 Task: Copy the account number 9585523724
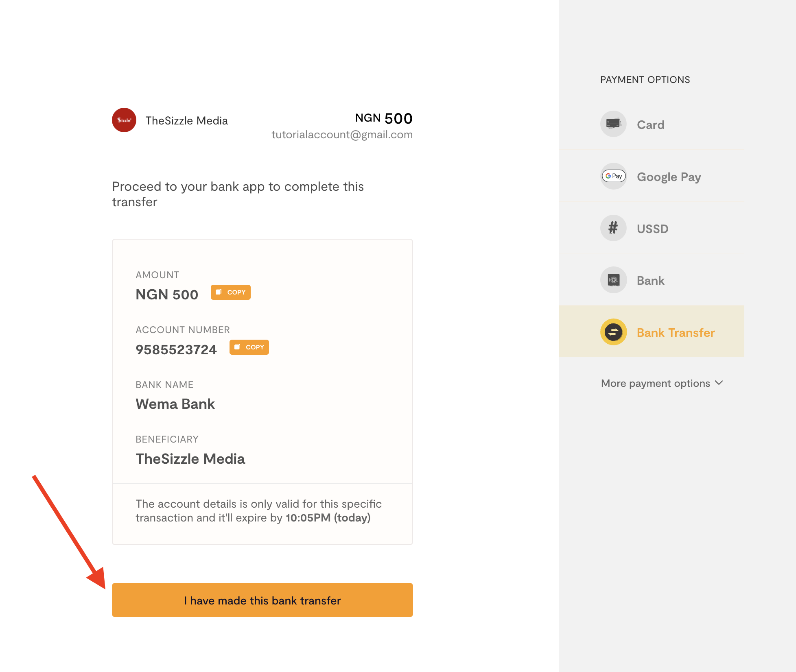249,347
